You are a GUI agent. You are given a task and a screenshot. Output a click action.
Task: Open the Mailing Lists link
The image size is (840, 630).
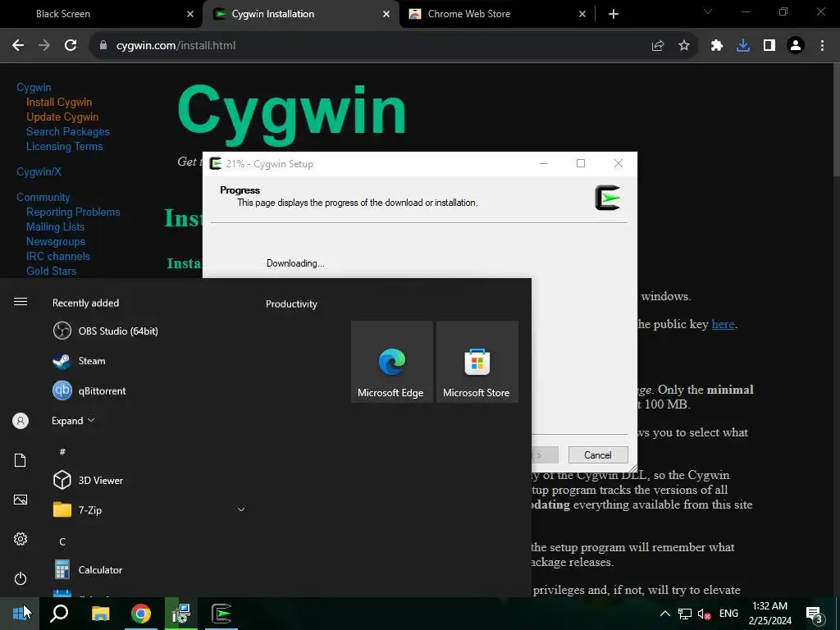tap(55, 226)
